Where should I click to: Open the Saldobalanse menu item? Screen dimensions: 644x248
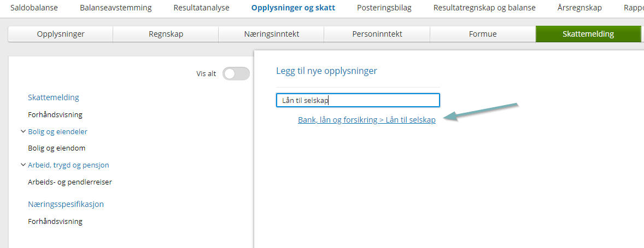tap(34, 8)
